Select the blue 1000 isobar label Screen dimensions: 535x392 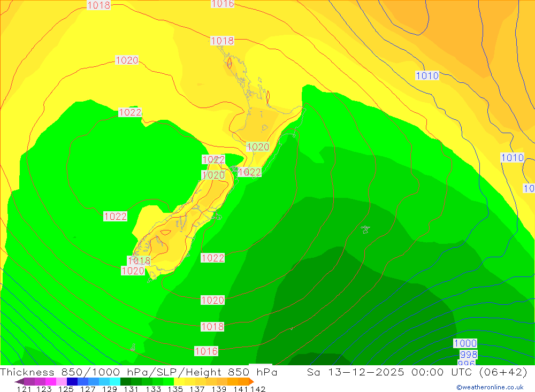point(465,343)
